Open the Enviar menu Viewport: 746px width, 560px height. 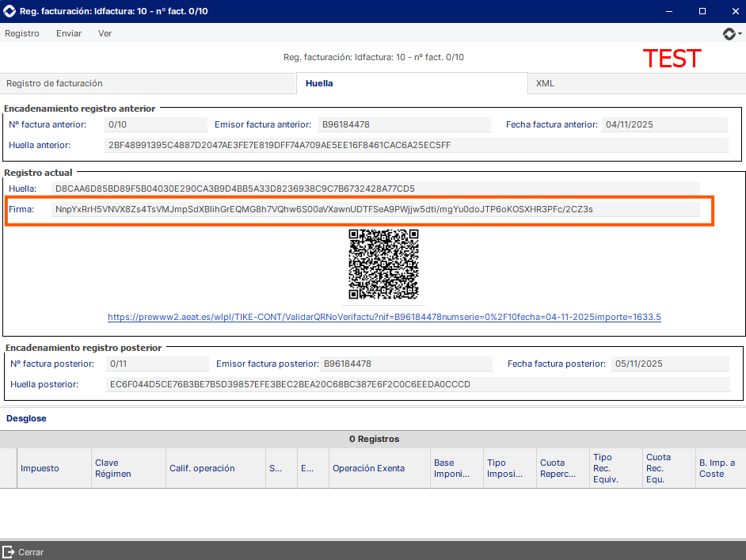point(69,33)
